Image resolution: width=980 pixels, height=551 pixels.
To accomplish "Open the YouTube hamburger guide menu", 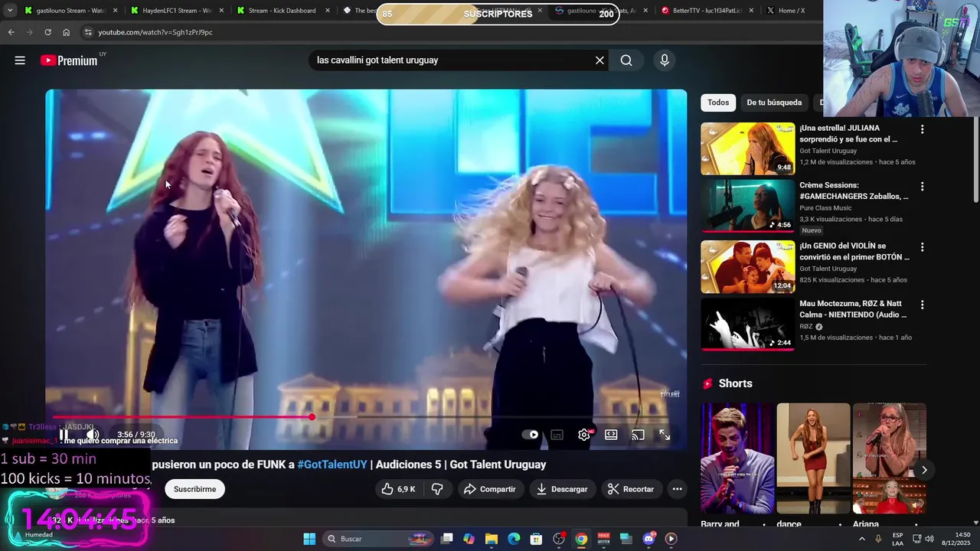I will pos(20,60).
